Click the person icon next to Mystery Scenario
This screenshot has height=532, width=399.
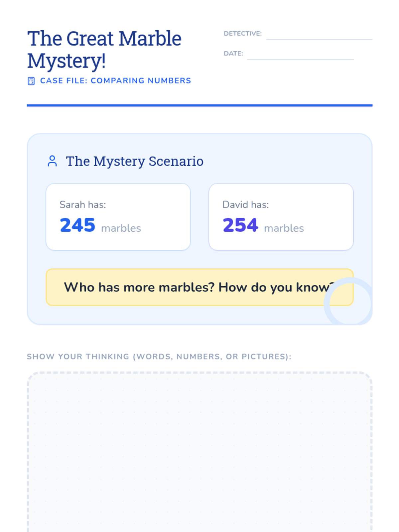52,161
